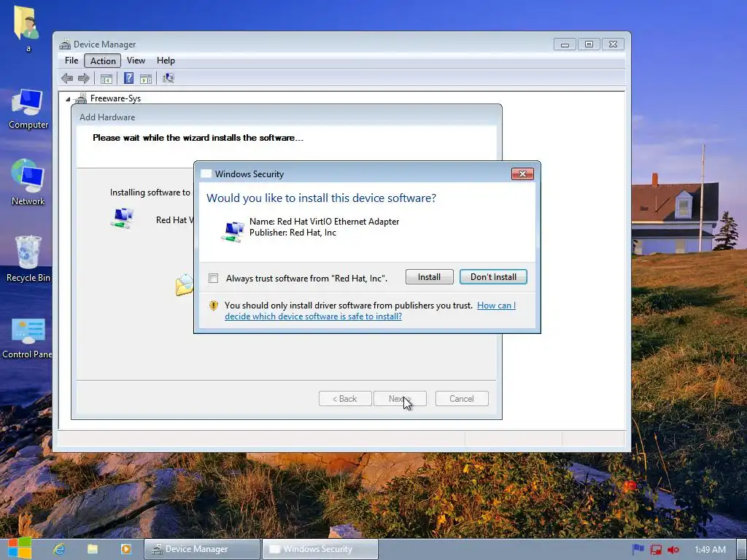747x560 pixels.
Task: Minimize the Device Manager window
Action: tap(565, 44)
